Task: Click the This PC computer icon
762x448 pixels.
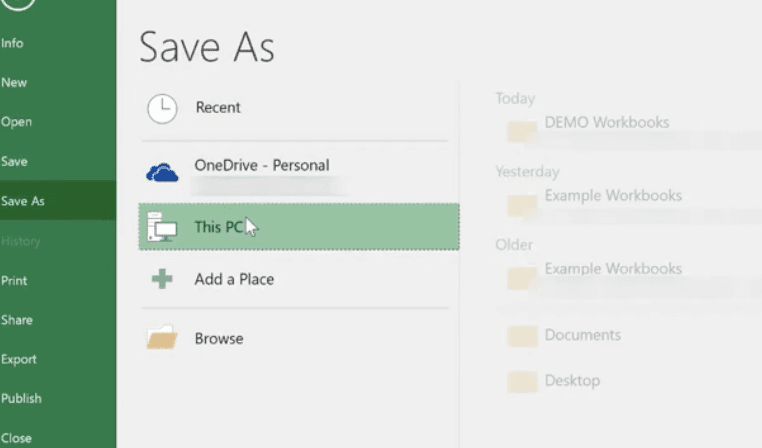Action: [x=162, y=228]
